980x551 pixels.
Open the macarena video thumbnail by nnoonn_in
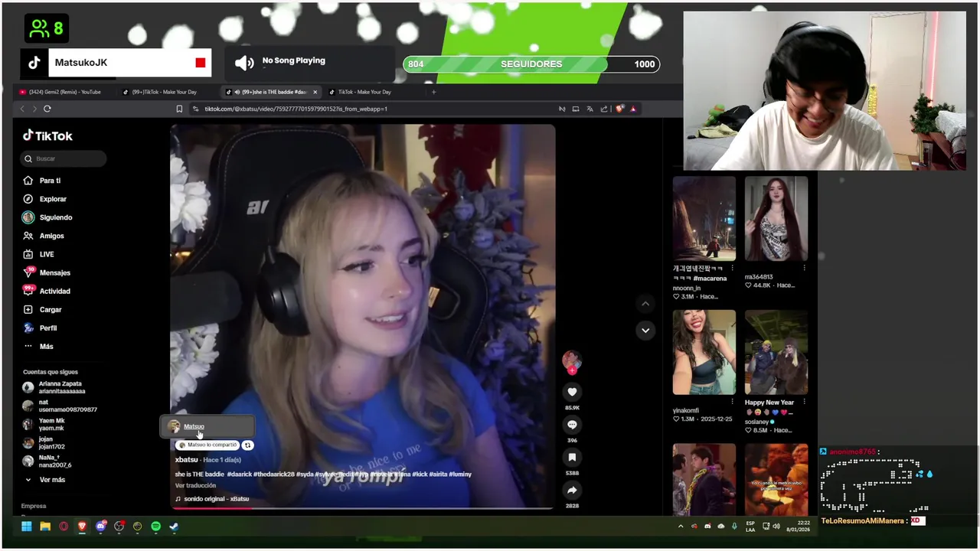click(x=704, y=218)
